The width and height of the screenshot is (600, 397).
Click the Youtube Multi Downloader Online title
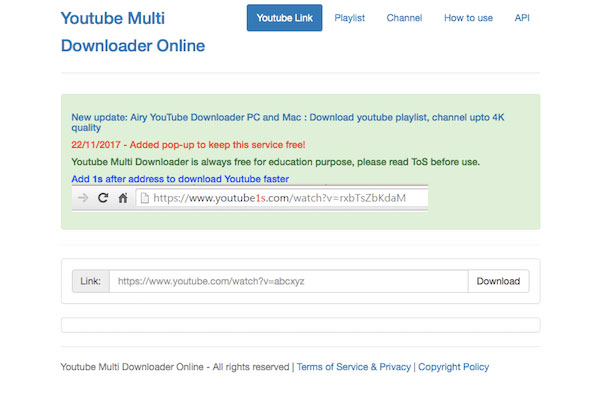133,32
